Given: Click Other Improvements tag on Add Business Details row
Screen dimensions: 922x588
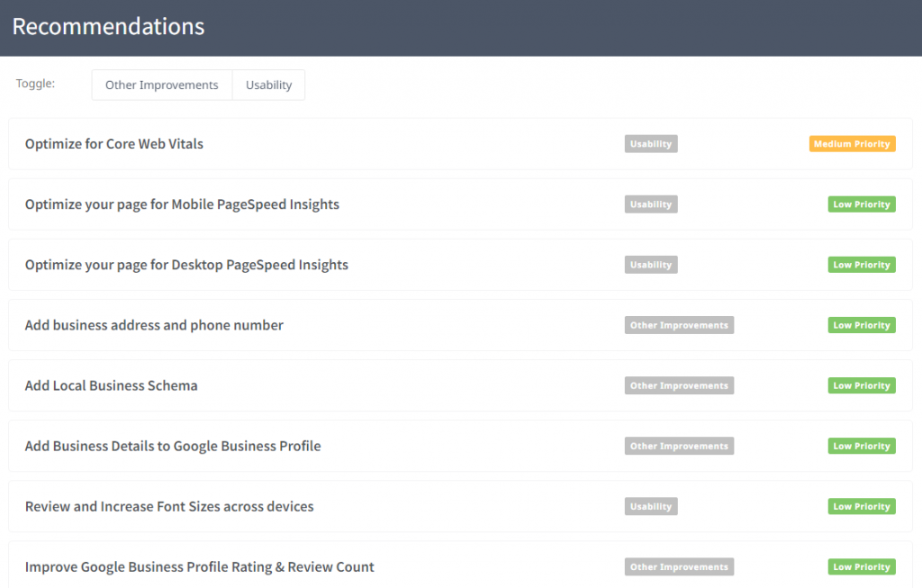Looking at the screenshot, I should pos(679,446).
